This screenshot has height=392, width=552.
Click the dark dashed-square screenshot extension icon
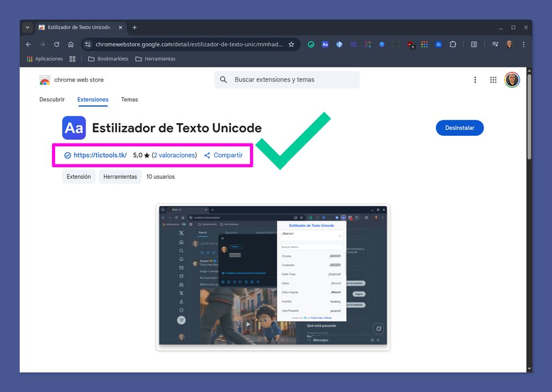[396, 44]
